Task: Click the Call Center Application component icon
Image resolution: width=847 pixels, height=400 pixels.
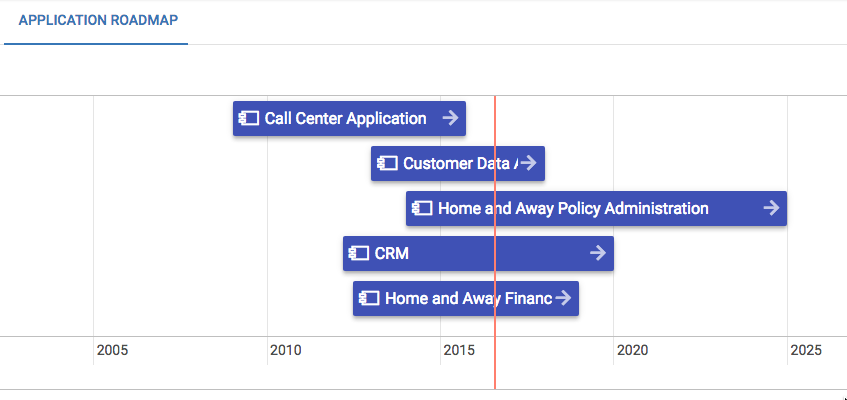Action: point(249,118)
